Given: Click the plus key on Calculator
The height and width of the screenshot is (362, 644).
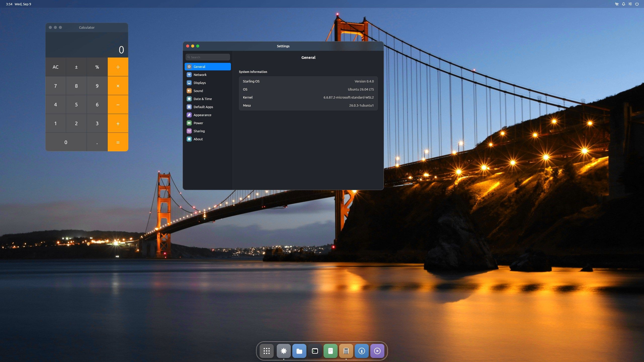Looking at the screenshot, I should [118, 123].
